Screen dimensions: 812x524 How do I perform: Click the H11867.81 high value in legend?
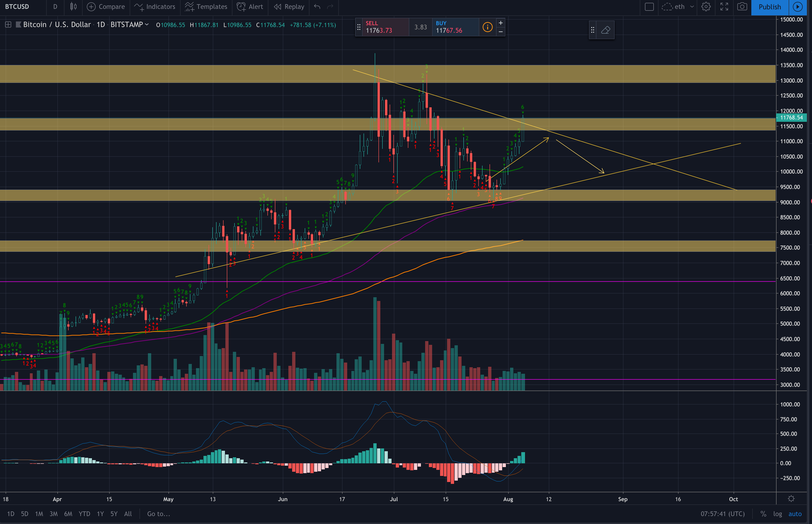(204, 25)
